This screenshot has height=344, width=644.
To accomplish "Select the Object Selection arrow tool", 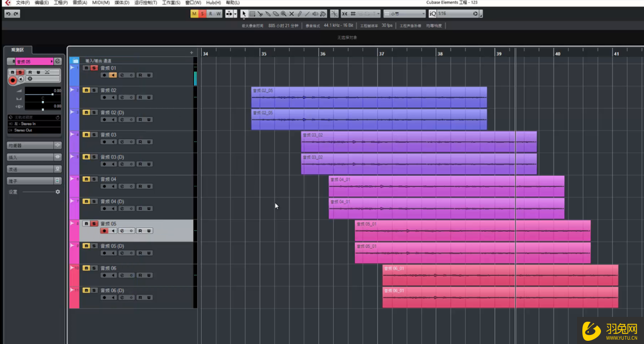I will 244,14.
